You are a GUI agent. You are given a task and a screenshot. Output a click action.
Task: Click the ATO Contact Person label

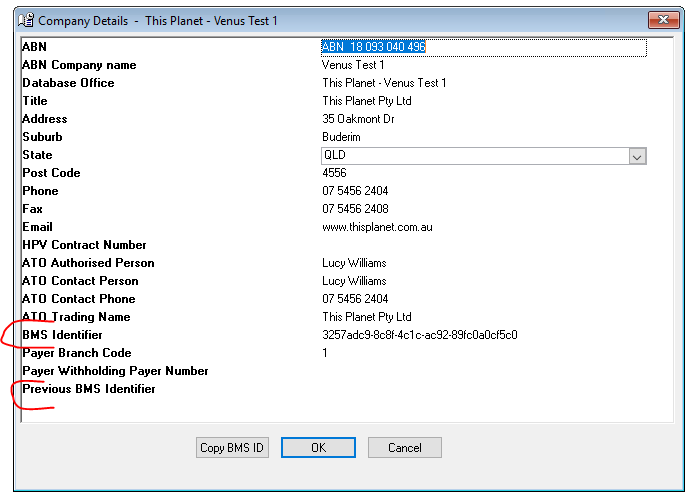pos(80,281)
